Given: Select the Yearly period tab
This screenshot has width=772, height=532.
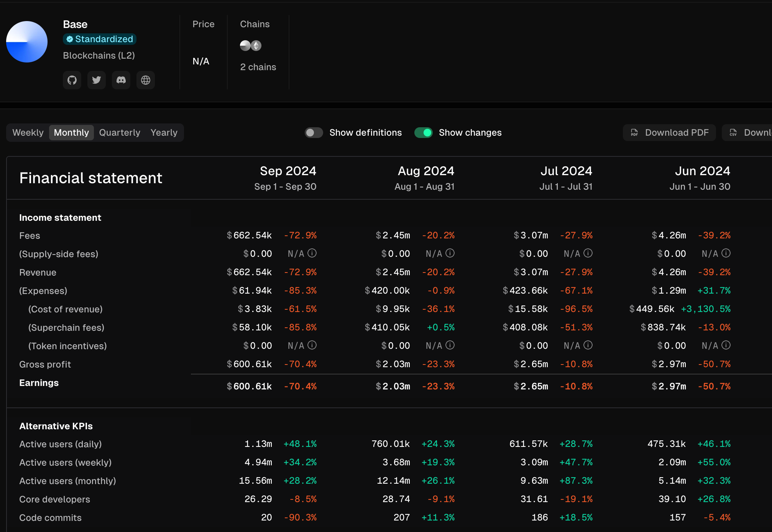Looking at the screenshot, I should (x=164, y=133).
